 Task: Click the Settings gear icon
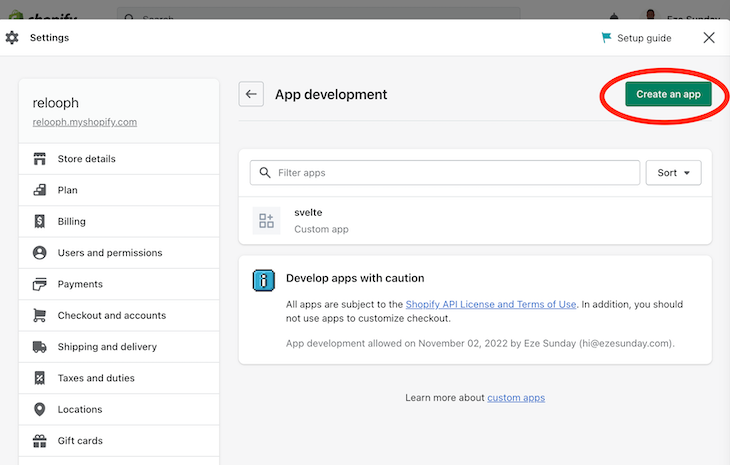coord(12,38)
